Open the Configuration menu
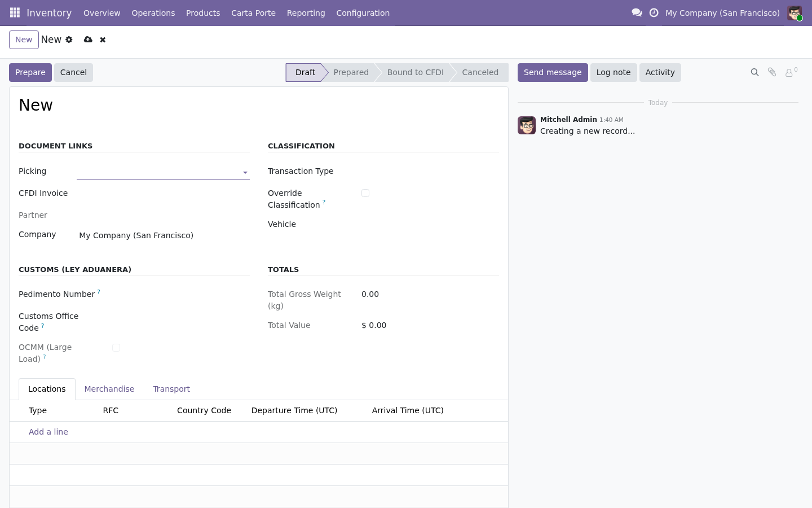The height and width of the screenshot is (508, 812). [363, 12]
